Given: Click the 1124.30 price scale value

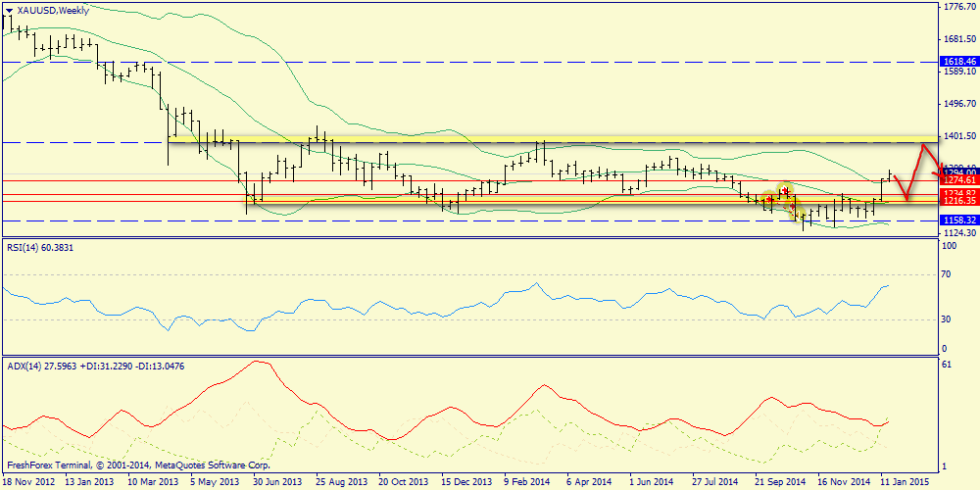Looking at the screenshot, I should point(959,232).
